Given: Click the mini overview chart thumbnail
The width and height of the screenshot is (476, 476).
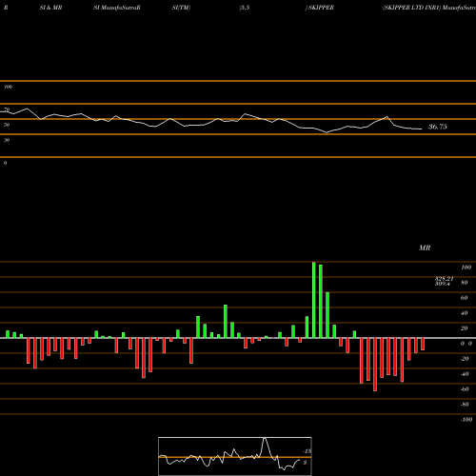Looking at the screenshot, I should (x=235, y=456).
